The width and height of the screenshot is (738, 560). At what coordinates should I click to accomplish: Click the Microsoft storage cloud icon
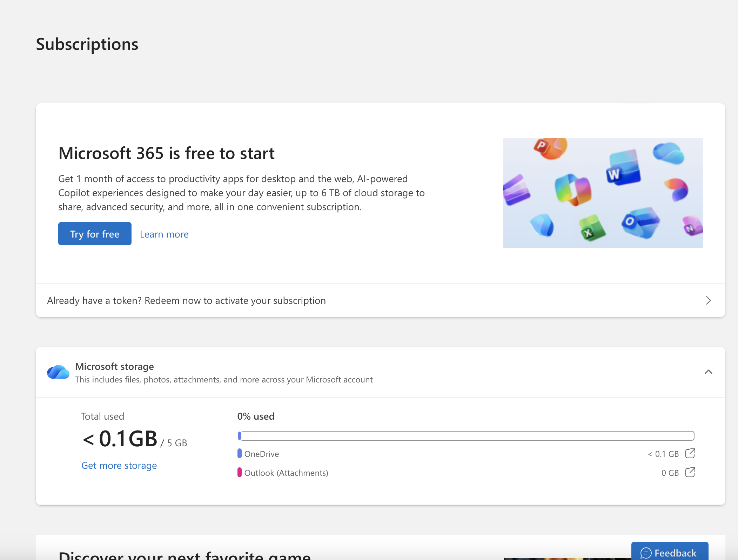(x=58, y=372)
